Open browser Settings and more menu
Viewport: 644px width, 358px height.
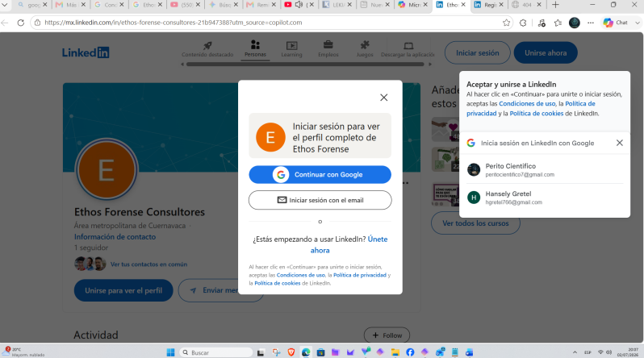click(591, 23)
